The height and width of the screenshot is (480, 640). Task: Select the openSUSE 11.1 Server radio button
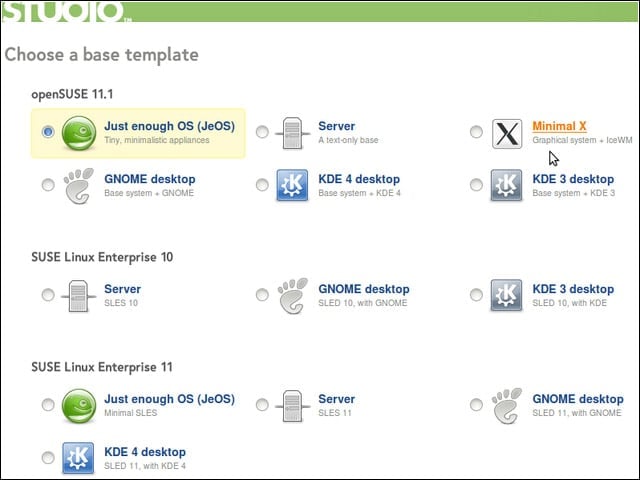[x=262, y=132]
